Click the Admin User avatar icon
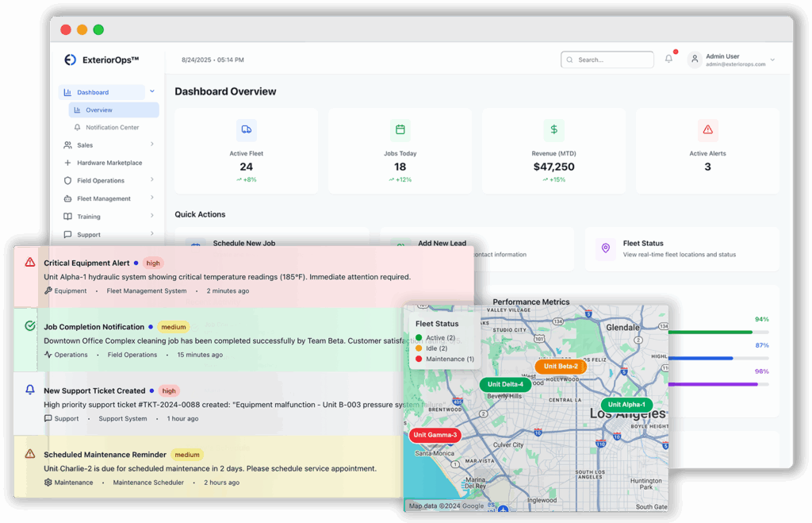Screen dimensions: 812x523 tap(695, 60)
